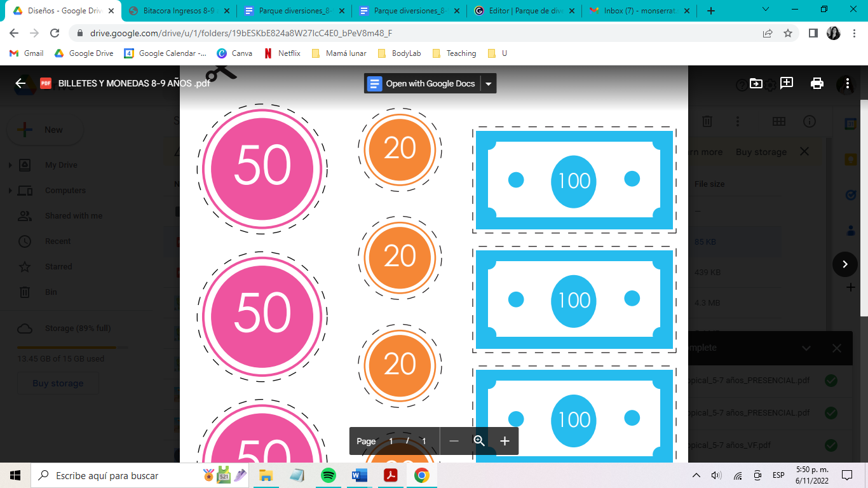Switch to the Editor Parque tab
This screenshot has height=488, width=868.
pos(524,11)
